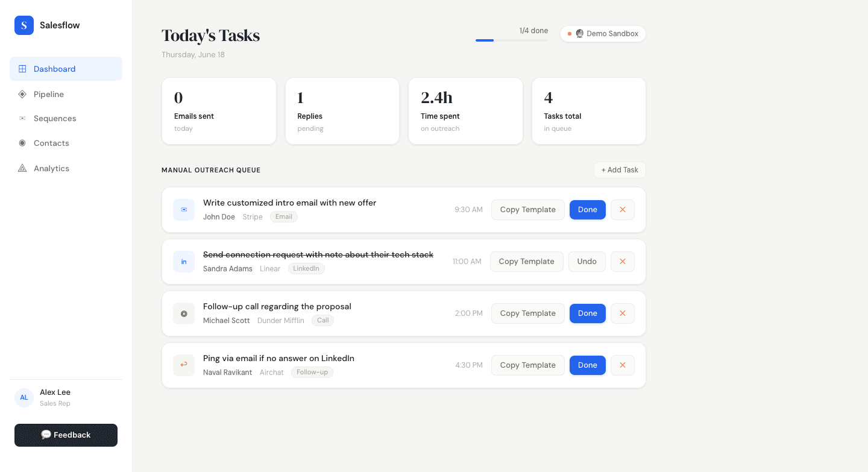Click the Linear company label
Screen dimensions: 868x472
[270, 269]
